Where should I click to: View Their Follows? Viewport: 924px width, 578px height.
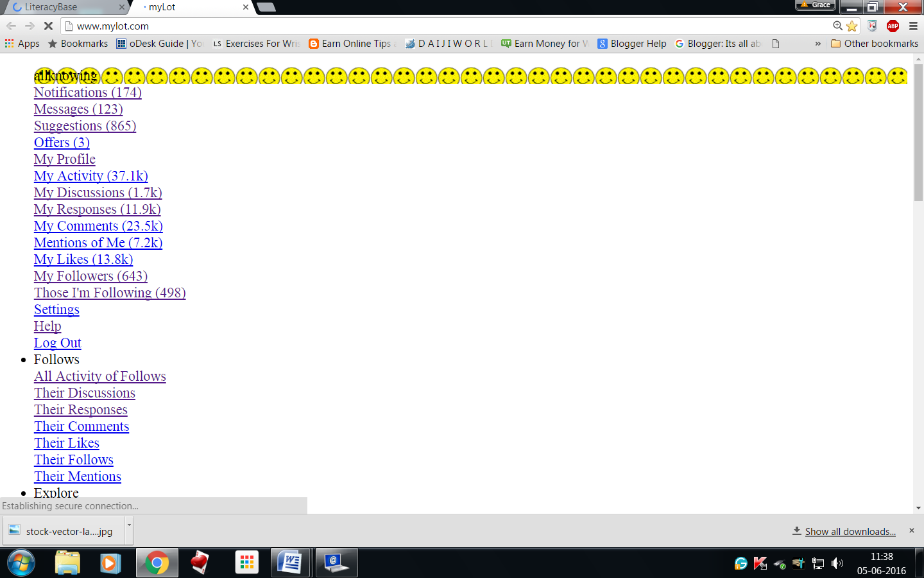(74, 460)
